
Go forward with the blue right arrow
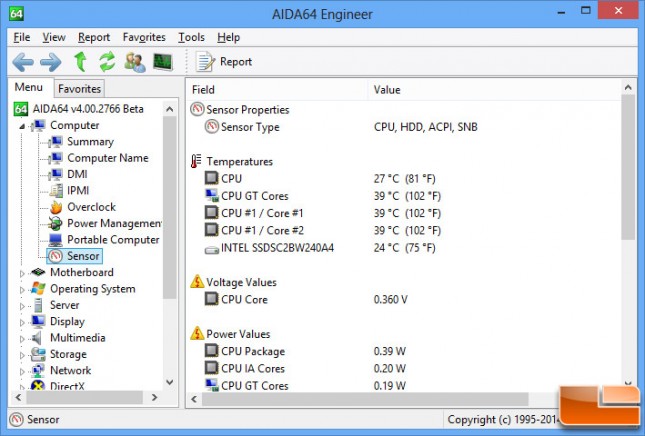(x=51, y=62)
